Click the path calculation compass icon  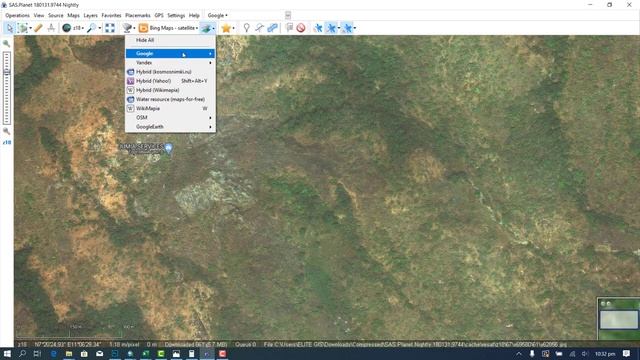point(51,28)
